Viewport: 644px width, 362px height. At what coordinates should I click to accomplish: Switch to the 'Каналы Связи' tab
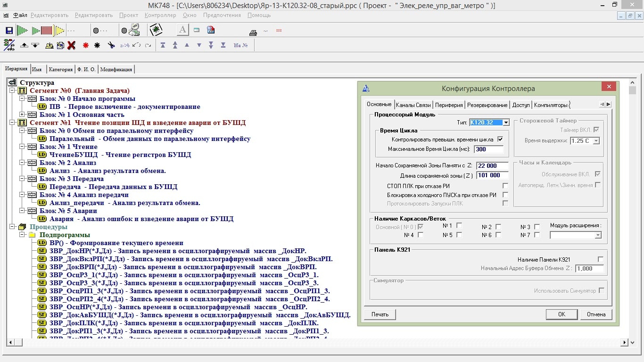coord(413,105)
